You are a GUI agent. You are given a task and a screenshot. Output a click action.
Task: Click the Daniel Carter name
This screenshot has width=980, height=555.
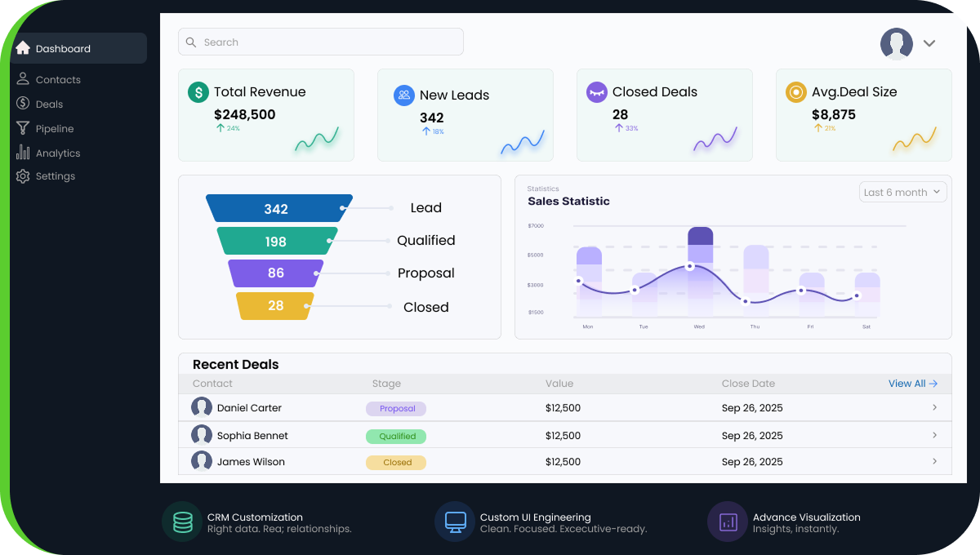pyautogui.click(x=249, y=408)
